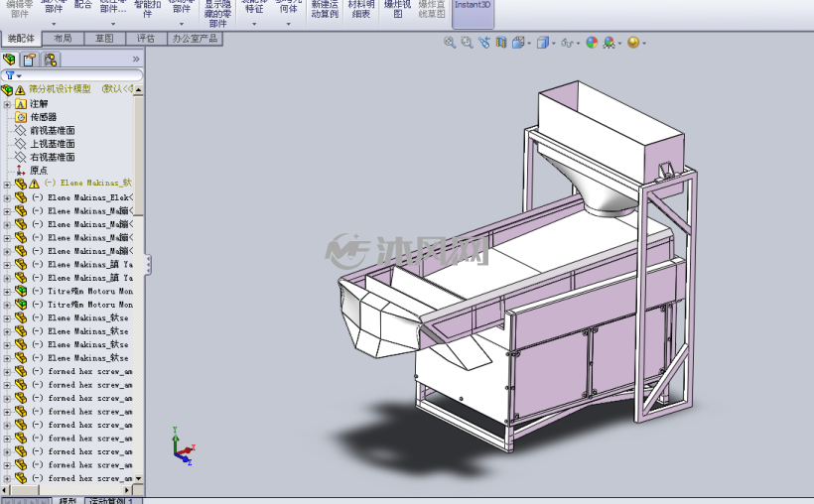The width and height of the screenshot is (814, 504).
Task: Open dropdown arrow under 插入零部件
Action: tap(54, 24)
